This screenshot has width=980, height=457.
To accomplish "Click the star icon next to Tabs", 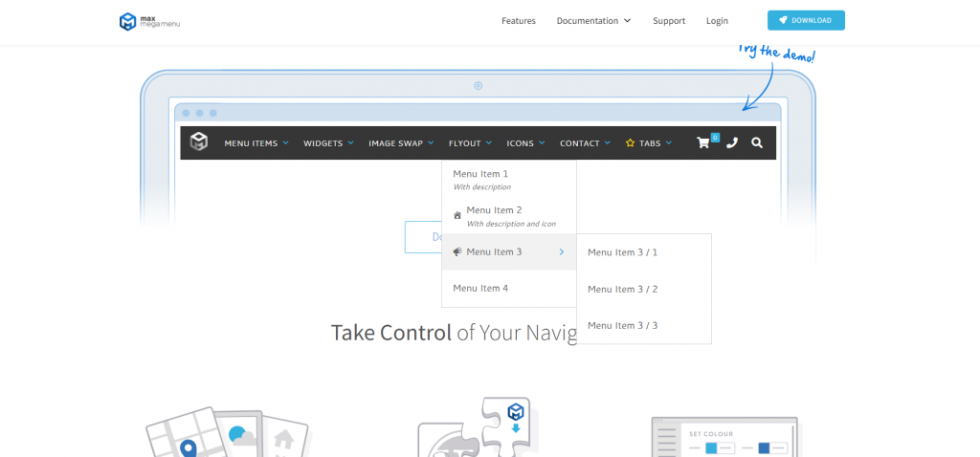I will click(x=630, y=143).
